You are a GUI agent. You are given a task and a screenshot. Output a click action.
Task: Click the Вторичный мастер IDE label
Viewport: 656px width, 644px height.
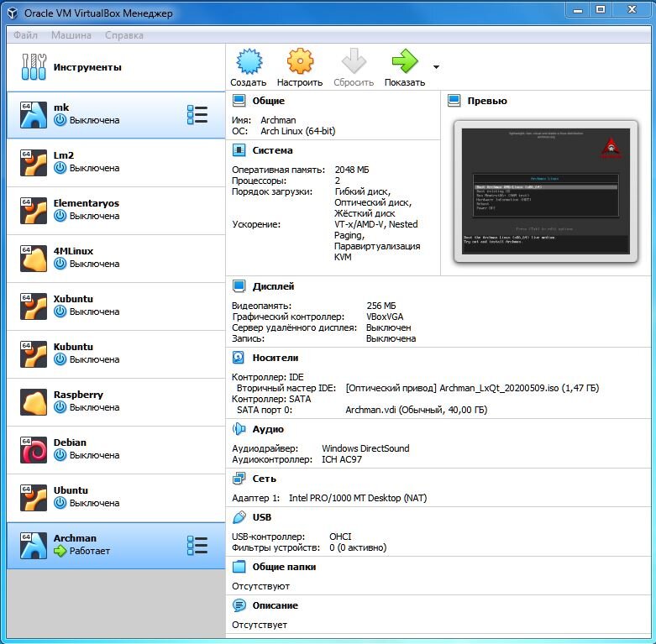click(x=286, y=388)
